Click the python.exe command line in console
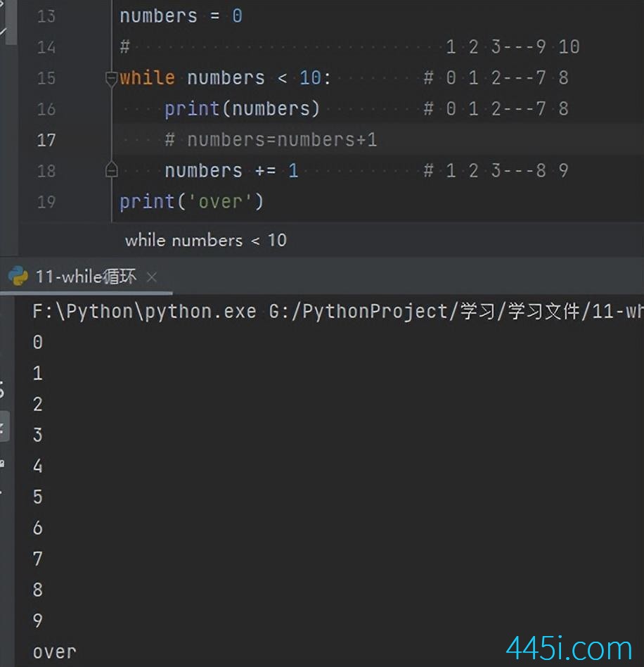644x667 pixels. (338, 312)
